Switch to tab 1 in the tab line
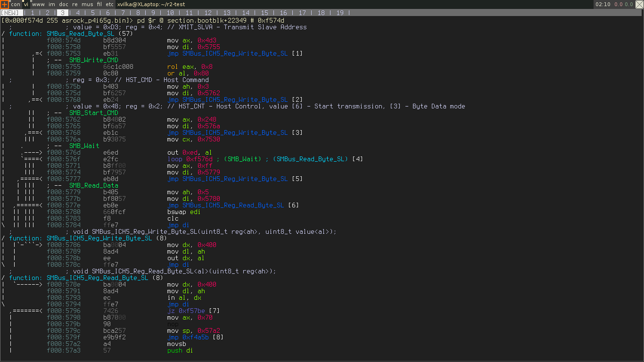Screen dimensions: 644x362 (33, 13)
